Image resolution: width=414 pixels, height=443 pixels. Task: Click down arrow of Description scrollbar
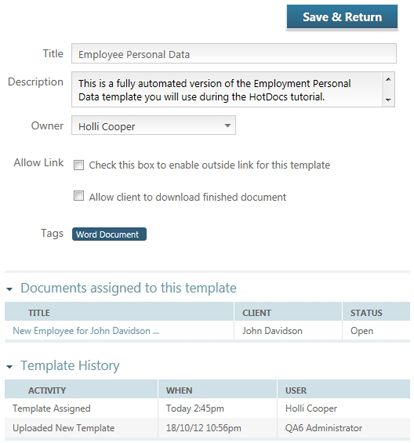click(388, 100)
